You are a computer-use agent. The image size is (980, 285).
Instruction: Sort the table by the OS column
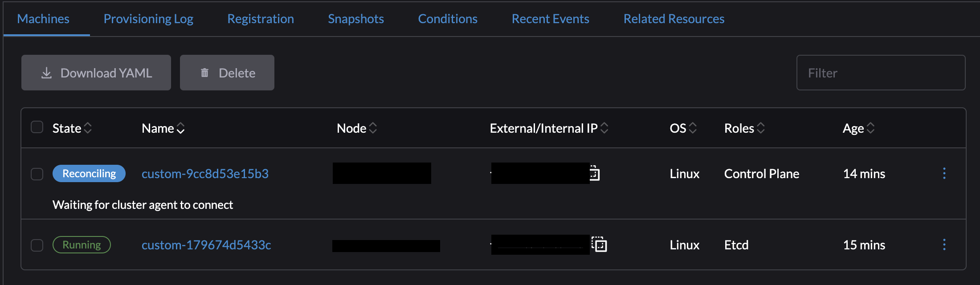click(693, 128)
